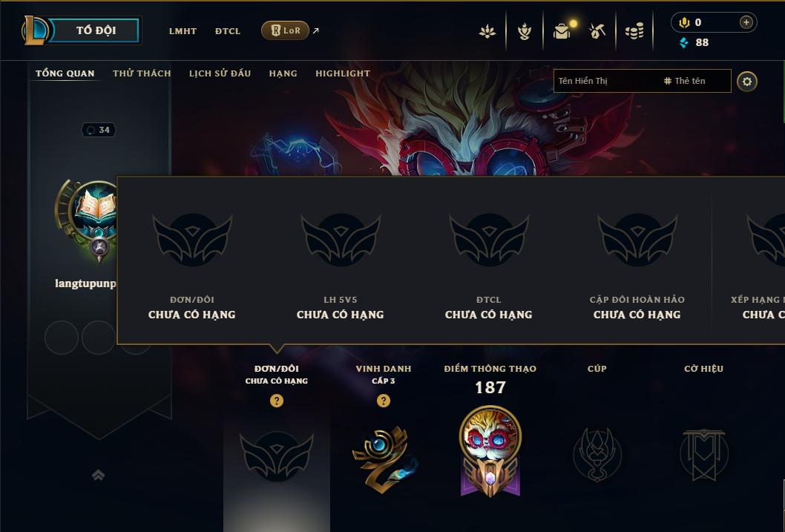785x532 pixels.
Task: Switch to the LỊCH SỬ ĐẤU tab
Action: pos(220,73)
